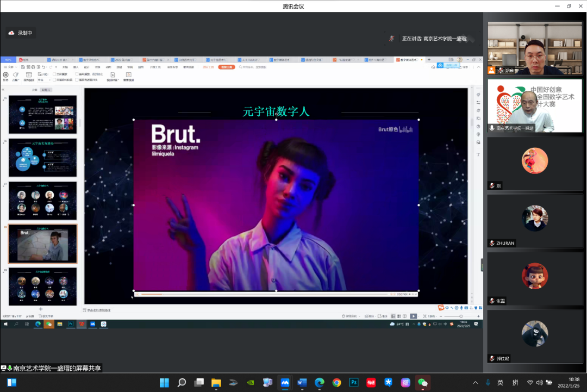Select the 图片工具 ribbon tab
This screenshot has height=392, width=587.
click(x=209, y=67)
